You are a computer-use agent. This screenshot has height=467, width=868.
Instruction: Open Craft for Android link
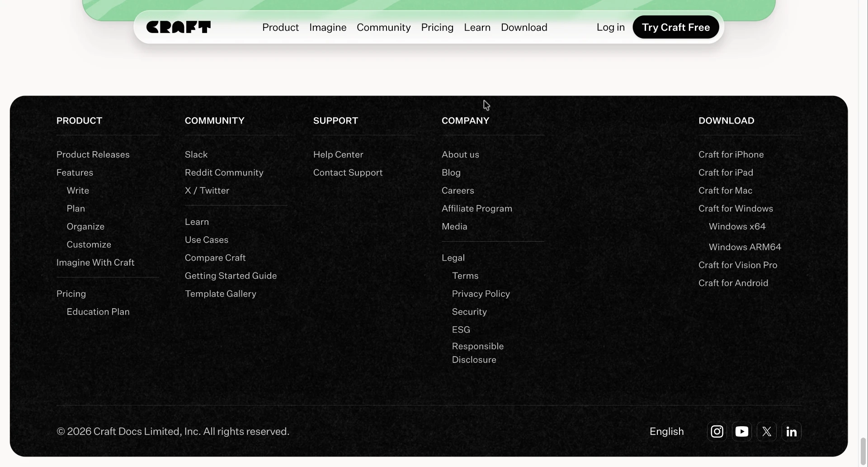click(733, 283)
